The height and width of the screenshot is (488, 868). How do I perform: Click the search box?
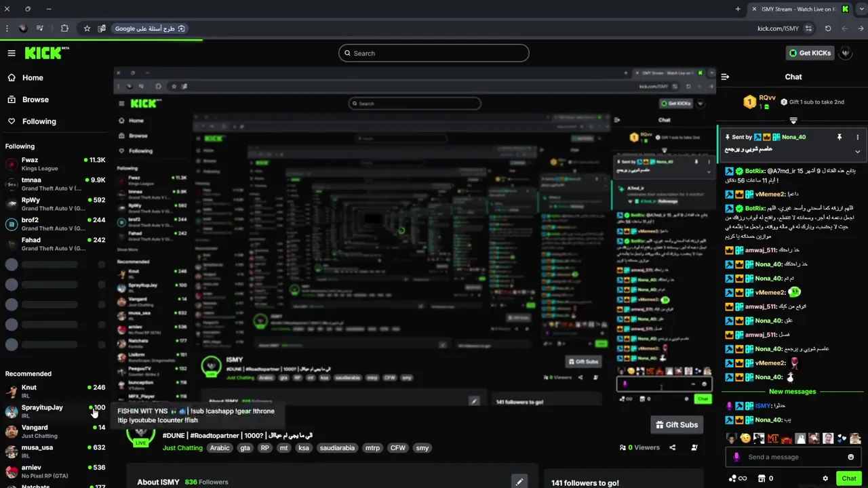coord(434,53)
